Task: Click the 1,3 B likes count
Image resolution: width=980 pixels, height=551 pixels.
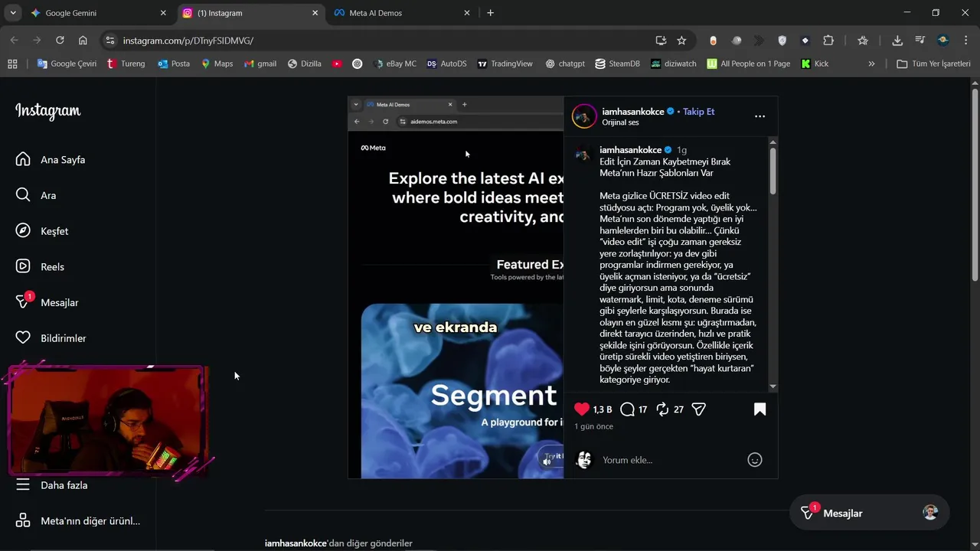Action: tap(603, 410)
